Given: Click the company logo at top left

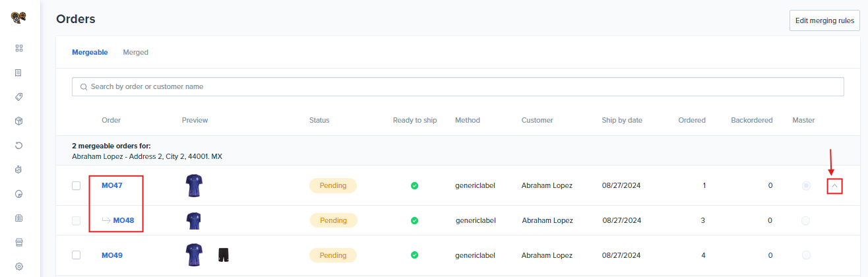Looking at the screenshot, I should click(19, 18).
